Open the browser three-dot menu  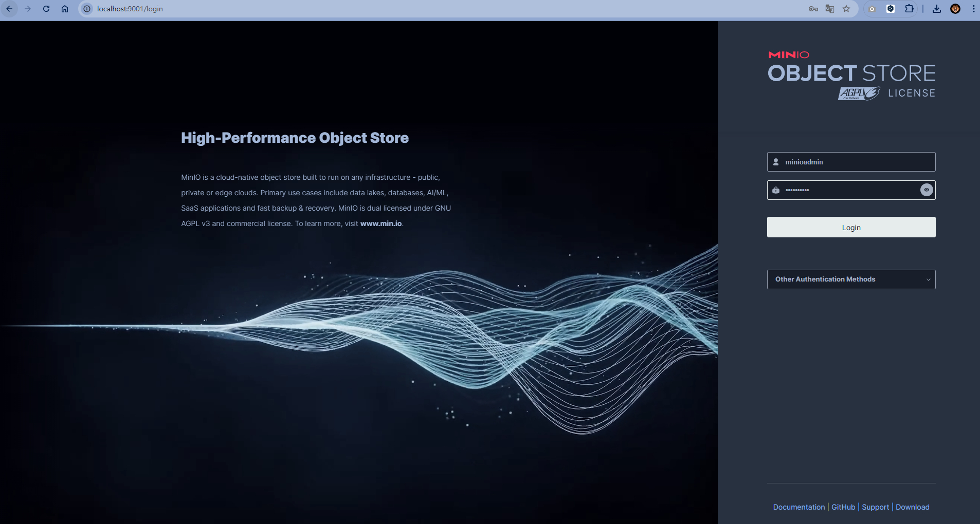[x=973, y=9]
